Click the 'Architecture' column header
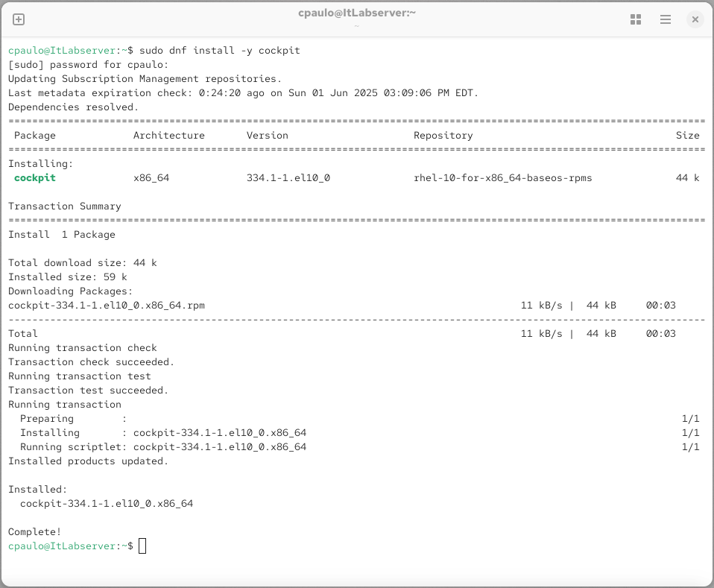The width and height of the screenshot is (714, 588). point(168,136)
